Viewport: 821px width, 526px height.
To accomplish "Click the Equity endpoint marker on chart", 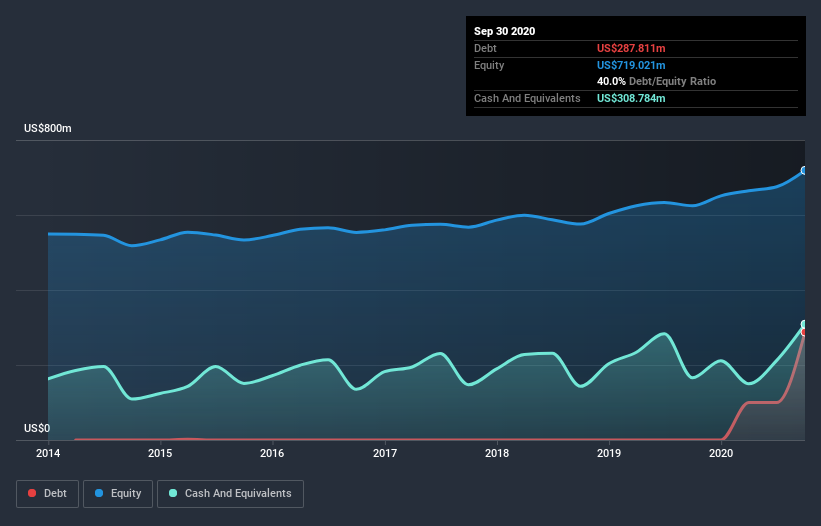I will (x=804, y=171).
